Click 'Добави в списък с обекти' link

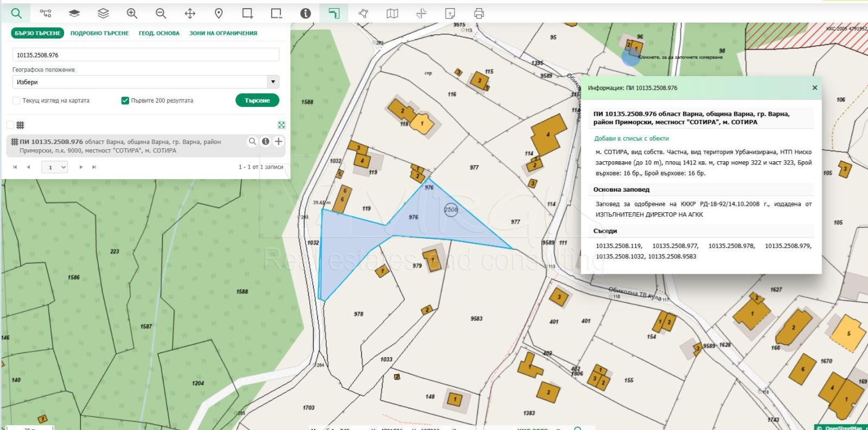click(x=631, y=138)
